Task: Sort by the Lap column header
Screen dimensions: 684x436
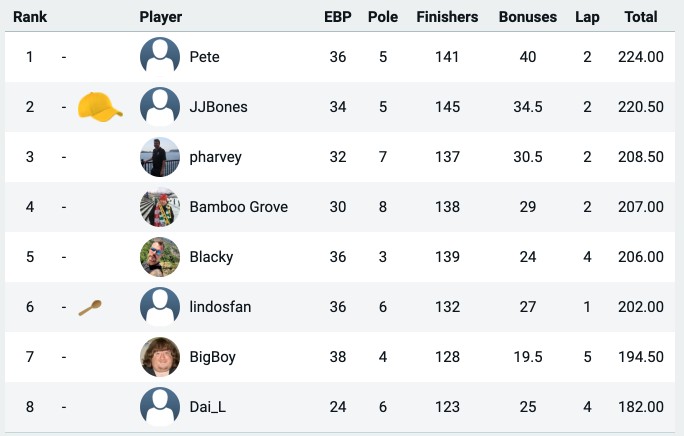Action: pos(587,17)
